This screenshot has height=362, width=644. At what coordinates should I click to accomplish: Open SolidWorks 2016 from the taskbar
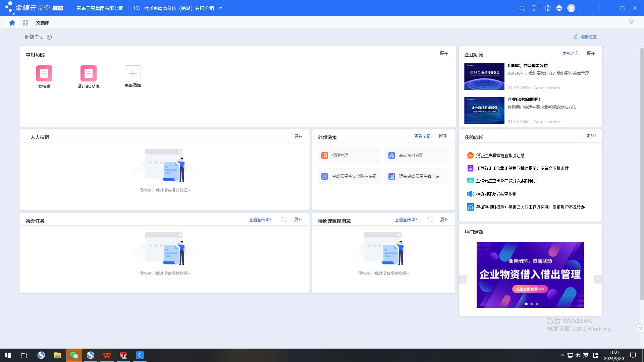click(123, 355)
